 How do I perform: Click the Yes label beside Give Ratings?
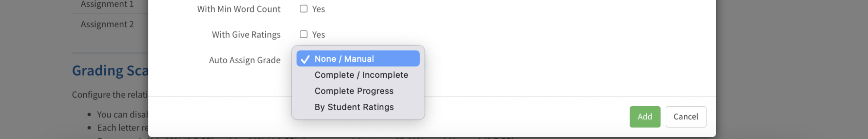318,35
